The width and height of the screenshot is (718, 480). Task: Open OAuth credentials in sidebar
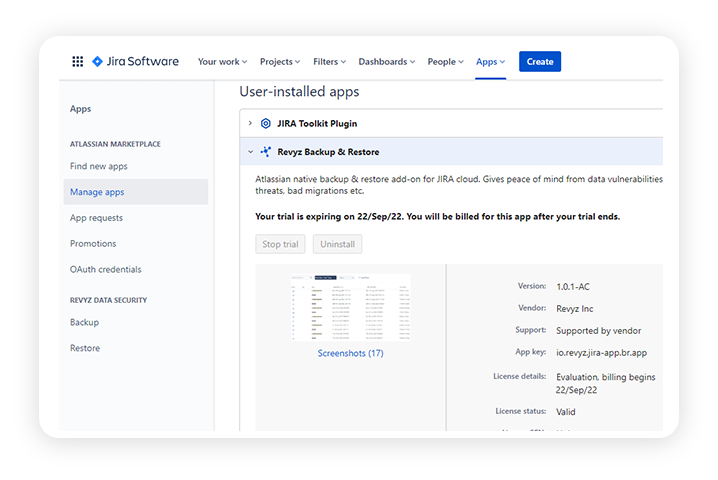105,269
